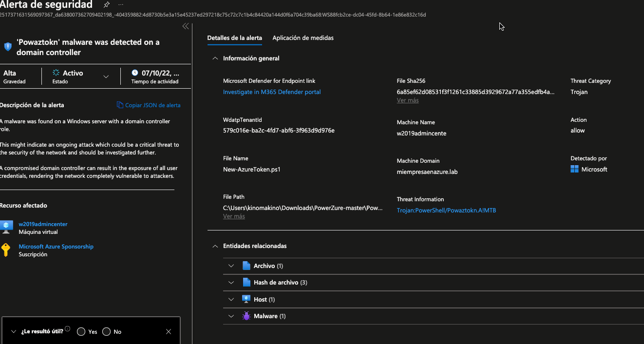Screen dimensions: 644x344
Task: Expand the Hash de archivo (3) row
Action: pyautogui.click(x=231, y=283)
